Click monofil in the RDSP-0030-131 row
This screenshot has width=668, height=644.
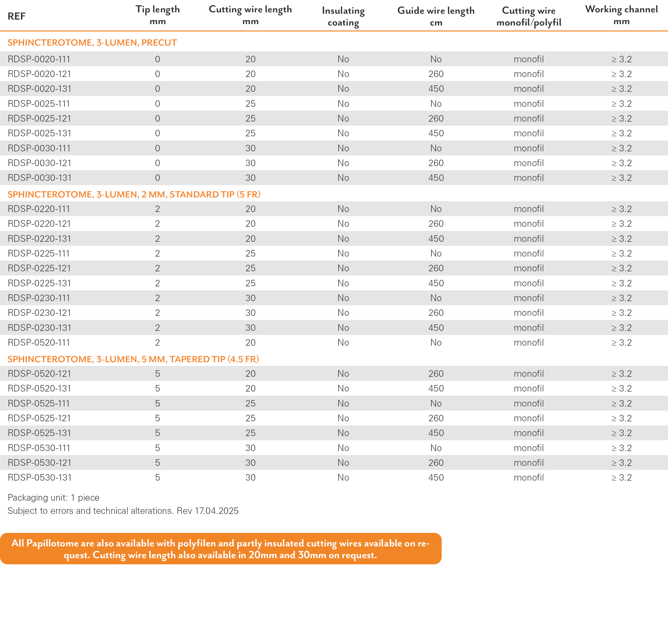pos(528,178)
